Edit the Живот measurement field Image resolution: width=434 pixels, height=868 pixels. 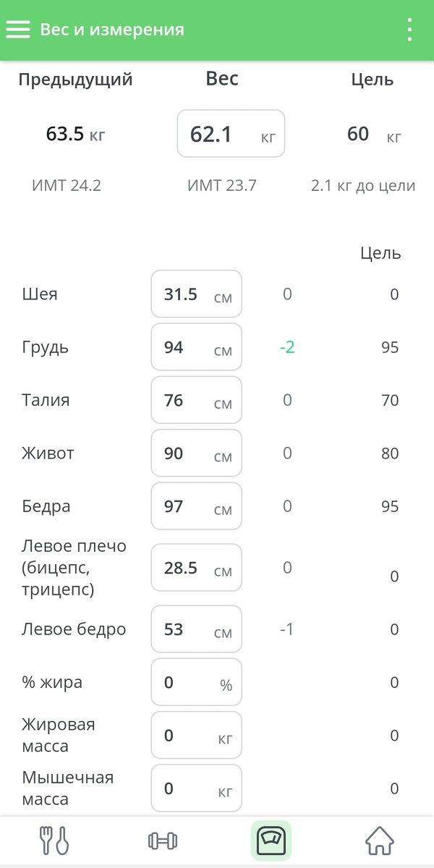point(195,454)
